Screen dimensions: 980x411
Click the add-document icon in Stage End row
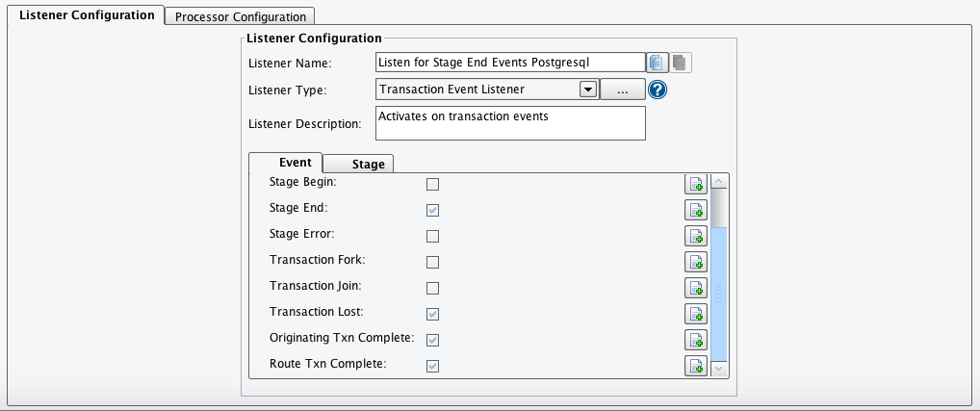click(x=696, y=210)
